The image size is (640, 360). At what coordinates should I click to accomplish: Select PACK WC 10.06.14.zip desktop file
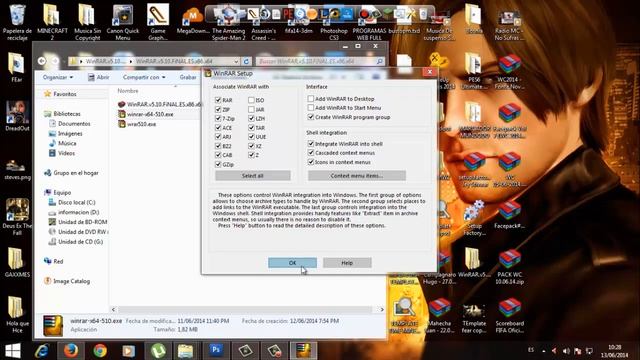click(509, 267)
